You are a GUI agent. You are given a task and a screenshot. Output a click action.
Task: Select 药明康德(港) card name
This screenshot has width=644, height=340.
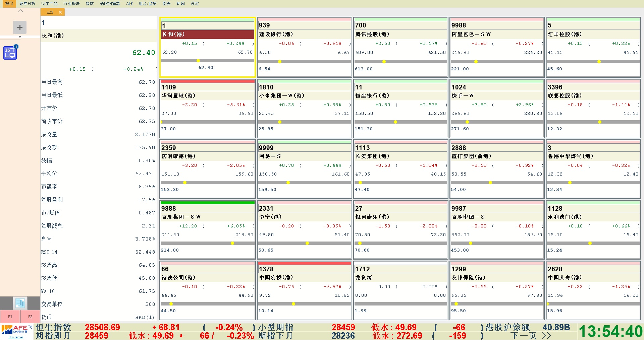178,156
